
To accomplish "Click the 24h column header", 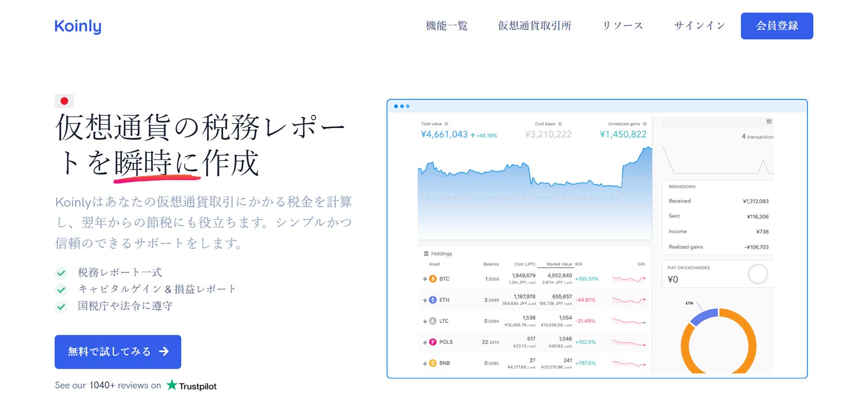I will tap(641, 264).
